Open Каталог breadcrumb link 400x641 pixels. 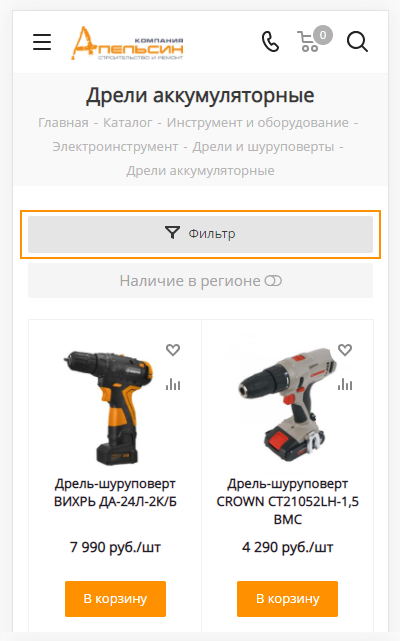coord(128,123)
